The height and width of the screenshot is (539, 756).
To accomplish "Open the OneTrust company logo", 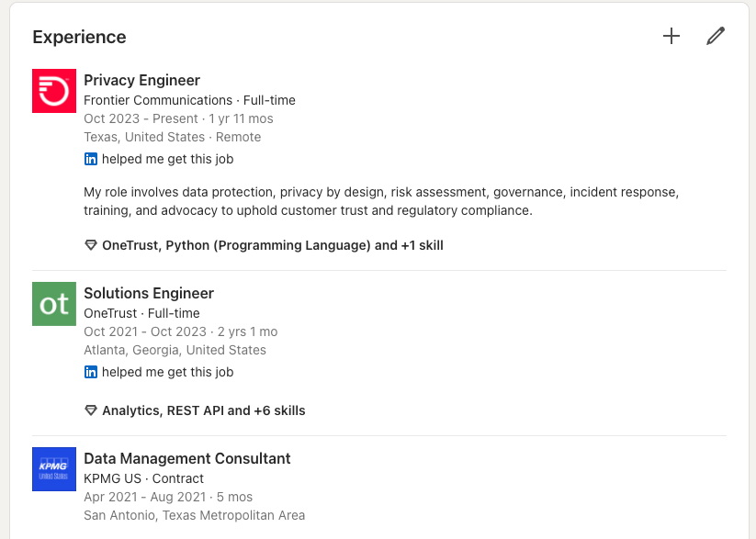I will [x=54, y=304].
